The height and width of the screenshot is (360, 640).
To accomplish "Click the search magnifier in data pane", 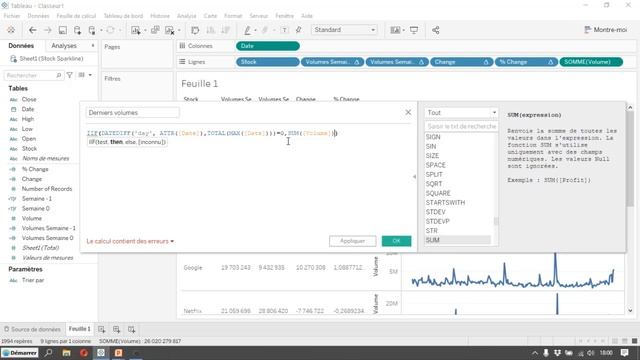I will (58, 76).
